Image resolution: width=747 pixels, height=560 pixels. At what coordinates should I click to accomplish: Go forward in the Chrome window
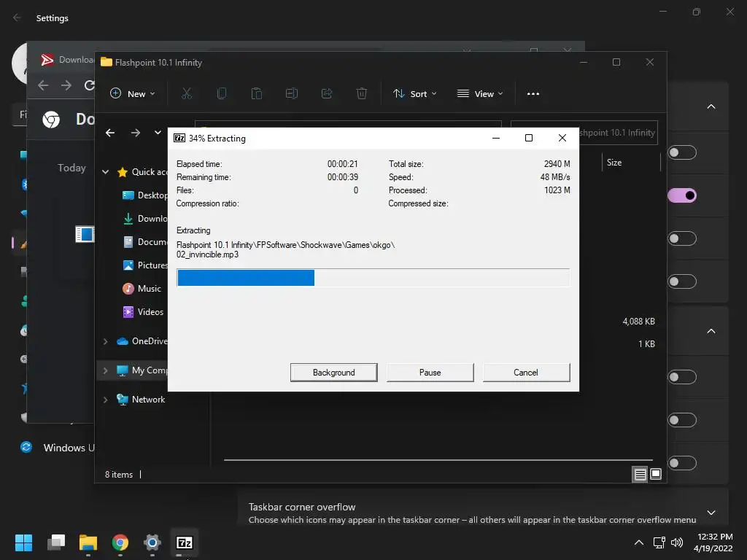66,85
